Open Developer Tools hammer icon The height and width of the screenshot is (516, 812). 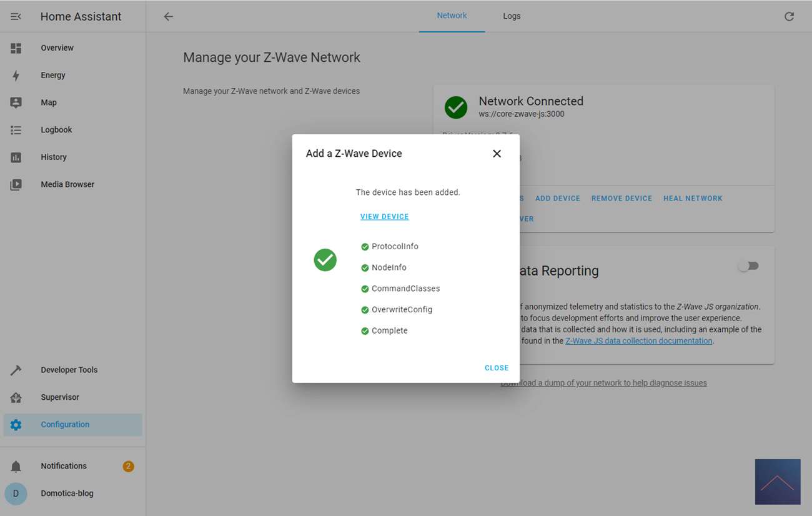coord(16,370)
